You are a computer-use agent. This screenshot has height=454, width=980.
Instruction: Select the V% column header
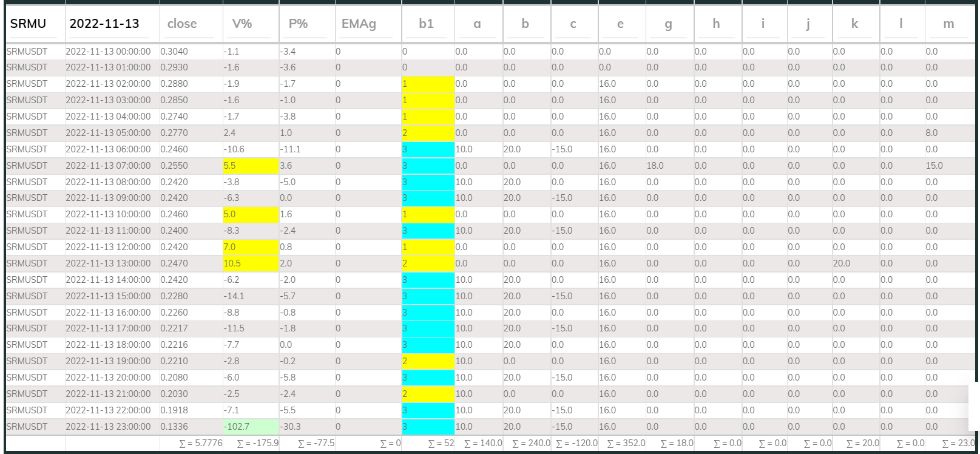point(242,24)
